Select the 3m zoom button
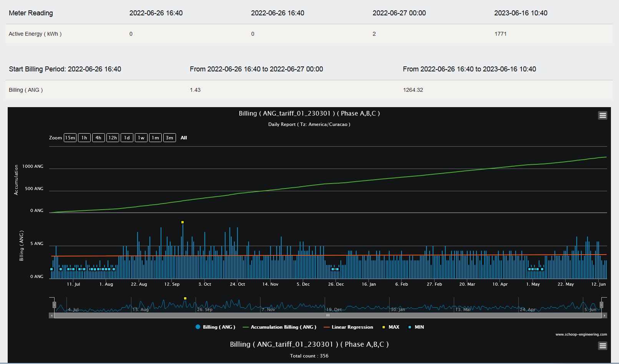This screenshot has height=364, width=619. click(x=169, y=138)
